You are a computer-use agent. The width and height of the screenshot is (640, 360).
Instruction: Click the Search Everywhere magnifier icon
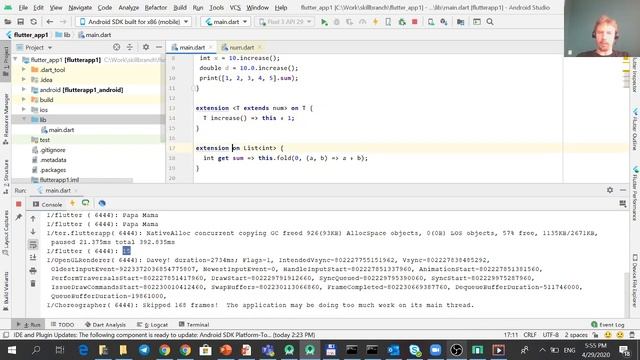coord(490,22)
